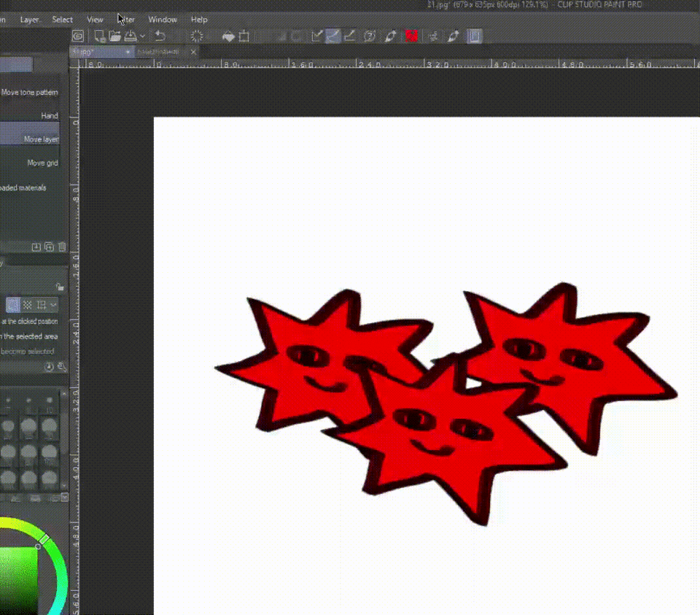The image size is (700, 615).
Task: Click the New document icon
Action: pos(99,36)
